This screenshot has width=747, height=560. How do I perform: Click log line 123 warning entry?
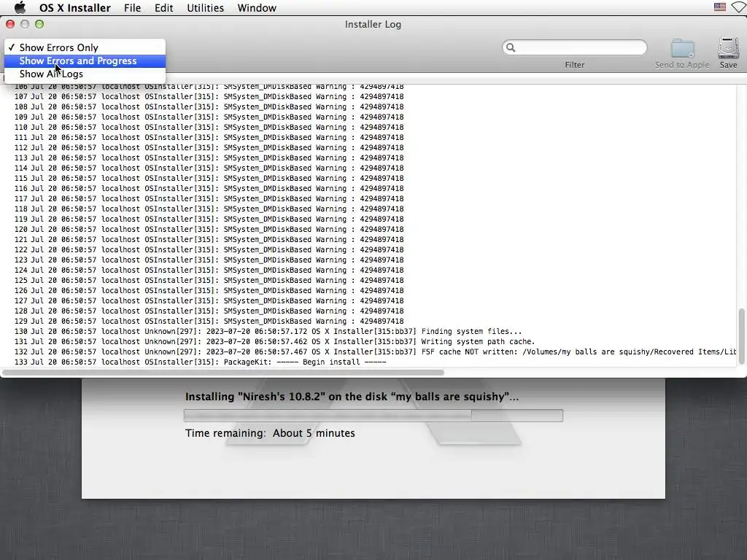pos(209,260)
